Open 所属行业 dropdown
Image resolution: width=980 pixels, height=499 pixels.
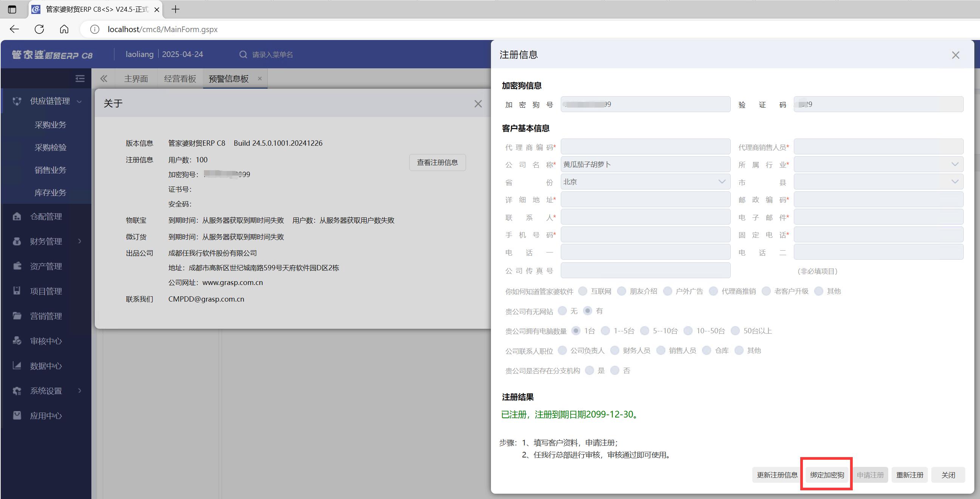(x=878, y=164)
